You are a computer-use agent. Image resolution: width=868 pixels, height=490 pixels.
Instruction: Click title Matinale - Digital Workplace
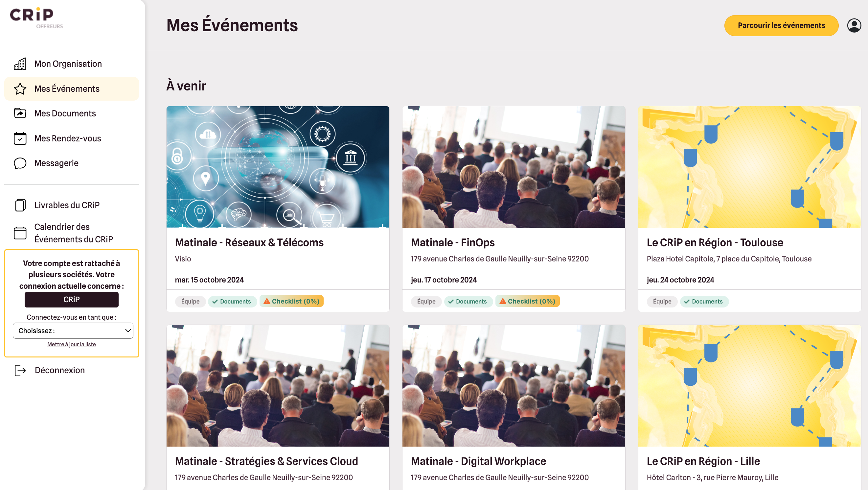point(478,461)
